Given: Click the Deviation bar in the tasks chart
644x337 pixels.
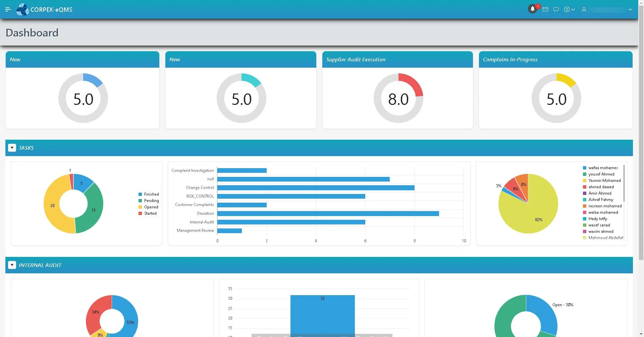Looking at the screenshot, I should coord(327,213).
